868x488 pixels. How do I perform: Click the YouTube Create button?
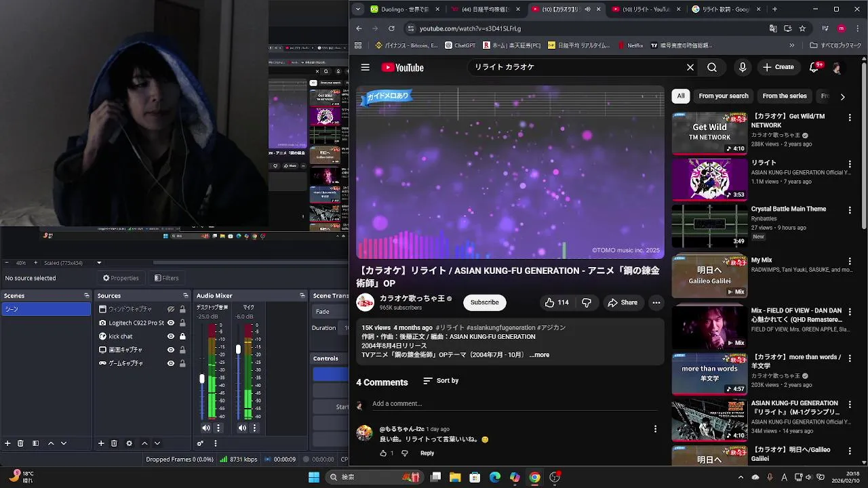pyautogui.click(x=778, y=67)
